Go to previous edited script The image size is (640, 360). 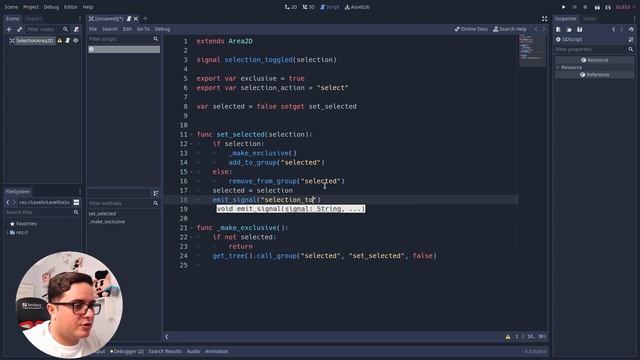(x=536, y=29)
